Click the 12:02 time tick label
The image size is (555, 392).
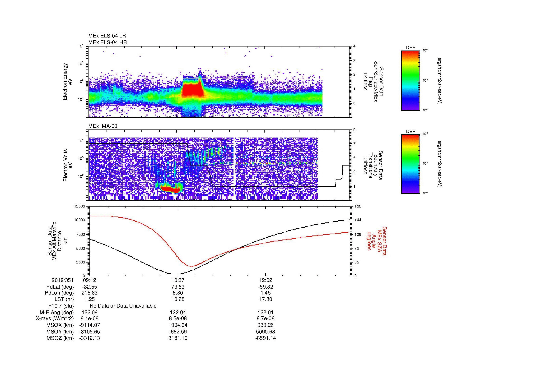pyautogui.click(x=266, y=280)
